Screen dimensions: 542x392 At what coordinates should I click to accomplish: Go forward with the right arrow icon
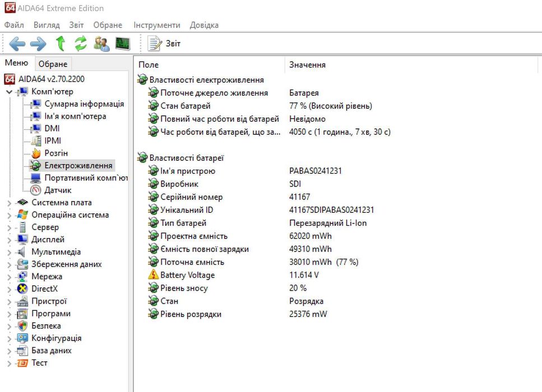pyautogui.click(x=38, y=44)
